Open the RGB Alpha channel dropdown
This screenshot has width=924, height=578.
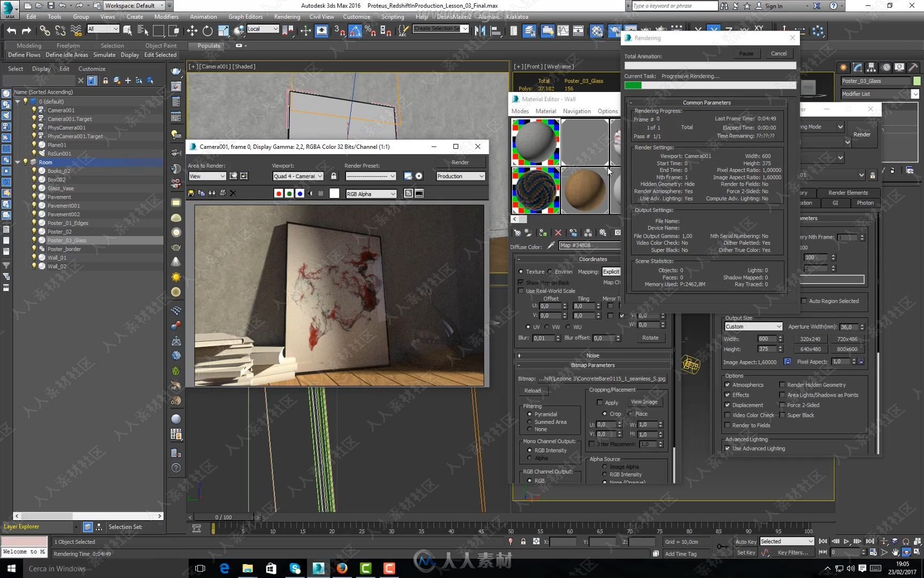pyautogui.click(x=371, y=194)
